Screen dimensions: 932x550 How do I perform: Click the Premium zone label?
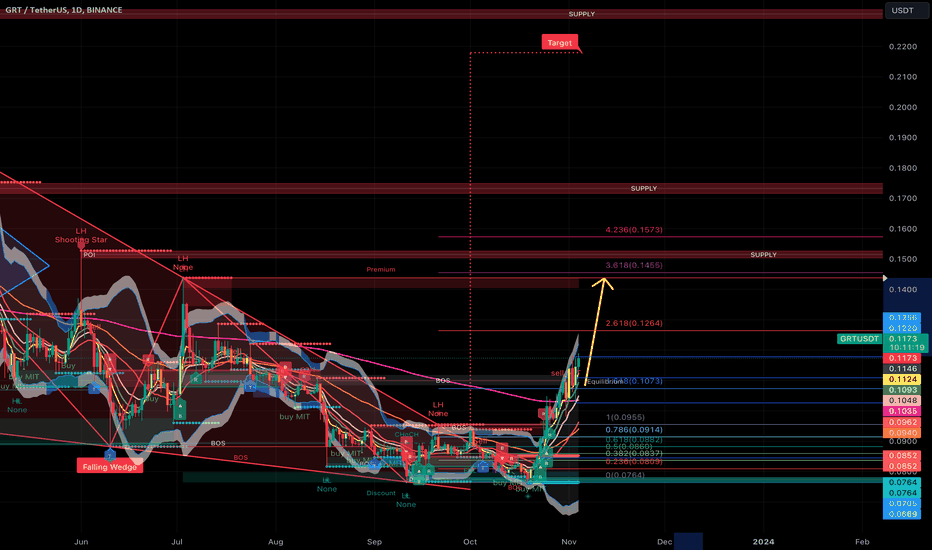pyautogui.click(x=380, y=269)
